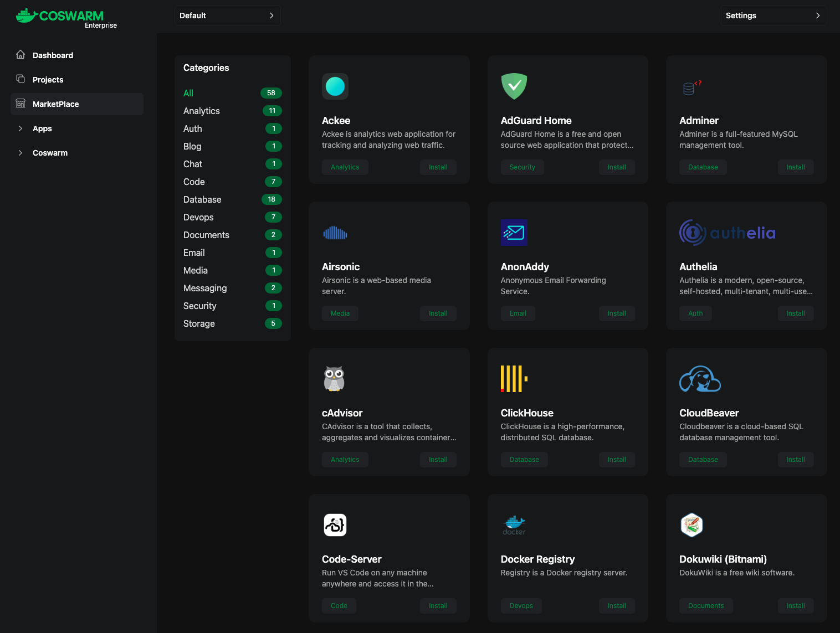Filter by Database category
Image resolution: width=840 pixels, height=633 pixels.
(x=233, y=199)
